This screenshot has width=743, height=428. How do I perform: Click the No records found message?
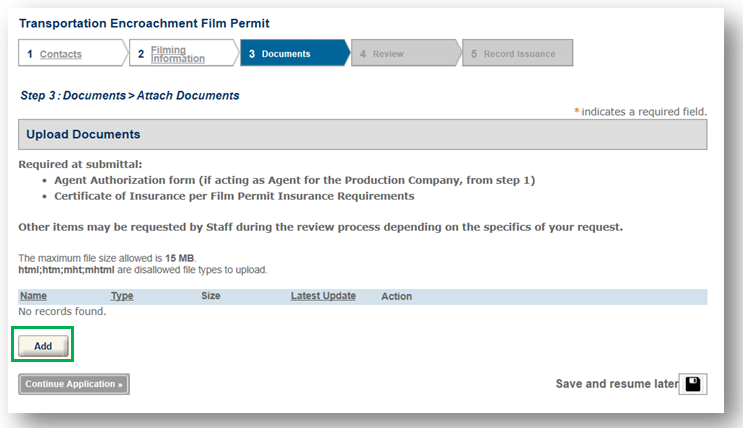pos(62,311)
